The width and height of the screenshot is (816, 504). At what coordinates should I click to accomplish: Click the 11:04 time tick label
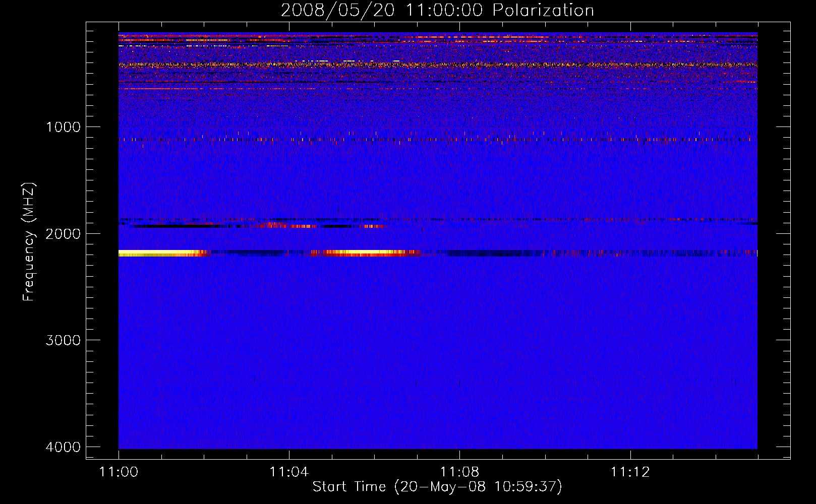289,472
